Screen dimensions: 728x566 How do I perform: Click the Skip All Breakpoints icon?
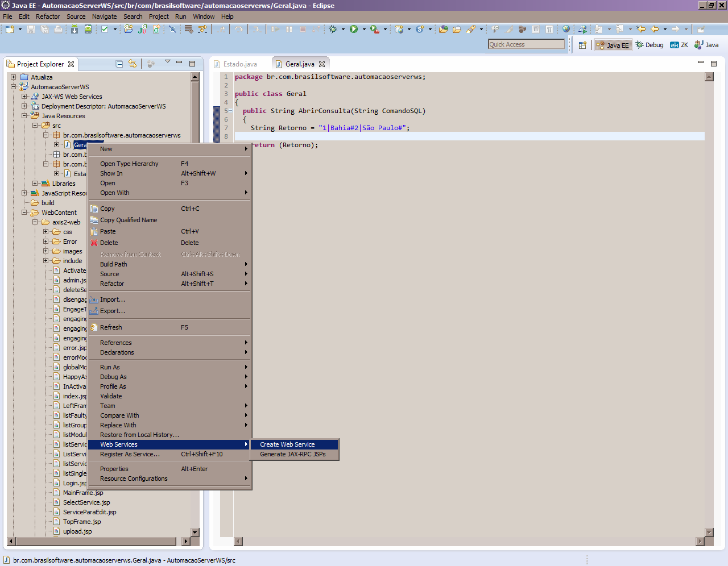(172, 29)
